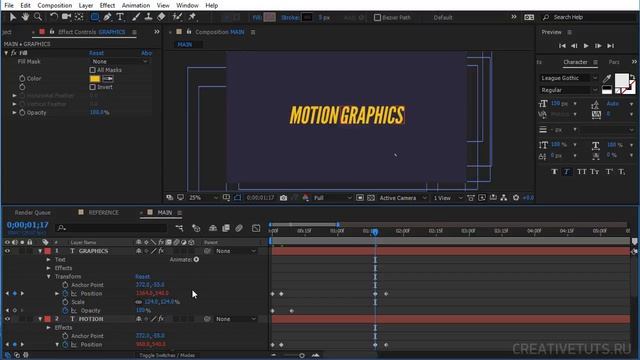Screen dimensions: 640x360
Task: Select the Rotation tool
Action: point(53,17)
